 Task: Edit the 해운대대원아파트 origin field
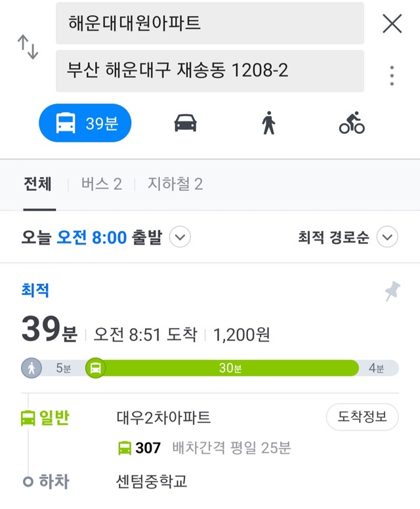[210, 23]
